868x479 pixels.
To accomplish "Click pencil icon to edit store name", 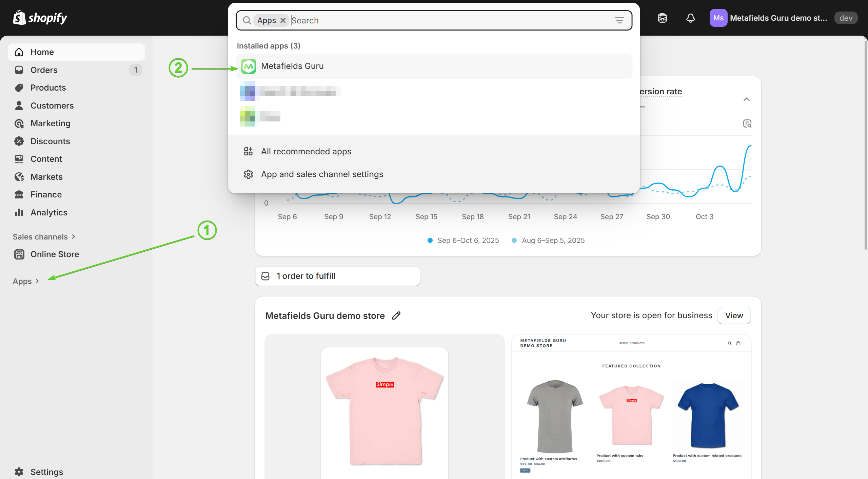I will point(396,315).
